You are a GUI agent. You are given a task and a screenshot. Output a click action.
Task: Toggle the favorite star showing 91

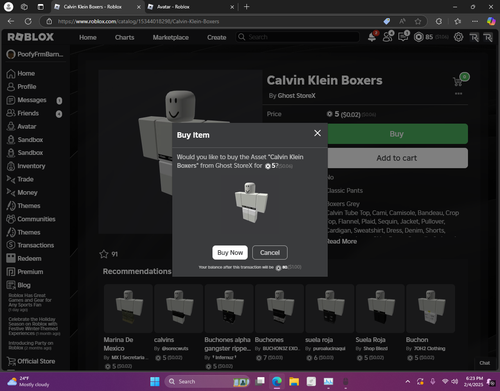(x=104, y=254)
